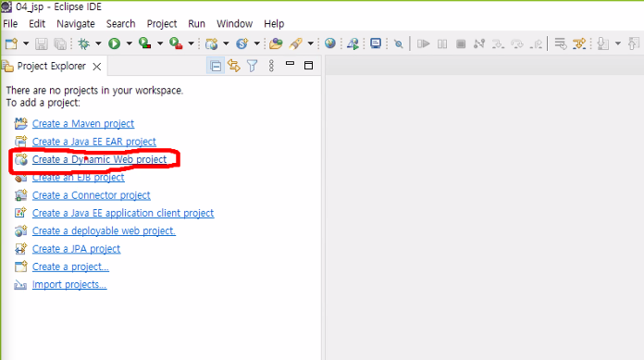The width and height of the screenshot is (644, 360).
Task: Maximize the Project Explorer panel
Action: coord(308,66)
